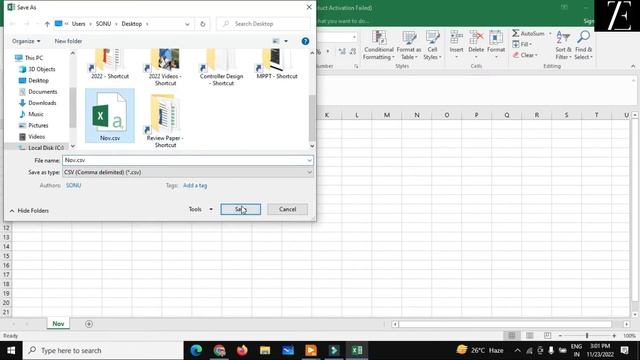640x360 pixels.
Task: Select the 2022 - Shortcut folder
Action: tap(110, 65)
